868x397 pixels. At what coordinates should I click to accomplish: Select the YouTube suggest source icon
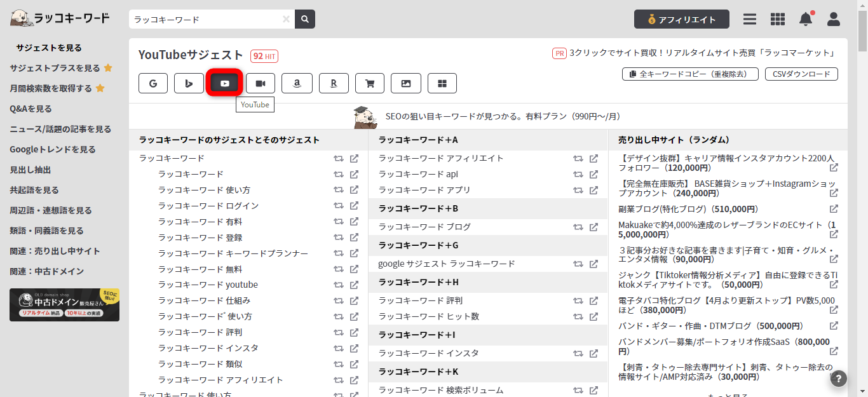225,83
